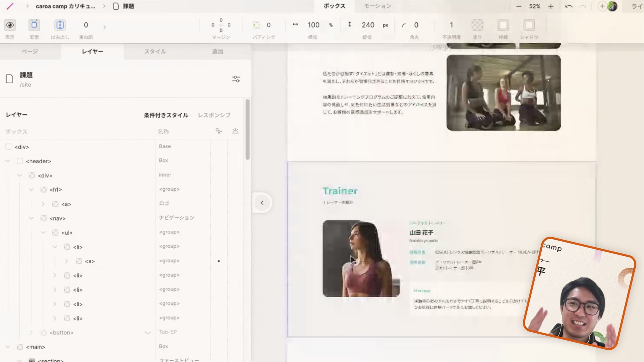The image size is (644, 362).
Task: Switch to the スタイル tab
Action: point(155,51)
